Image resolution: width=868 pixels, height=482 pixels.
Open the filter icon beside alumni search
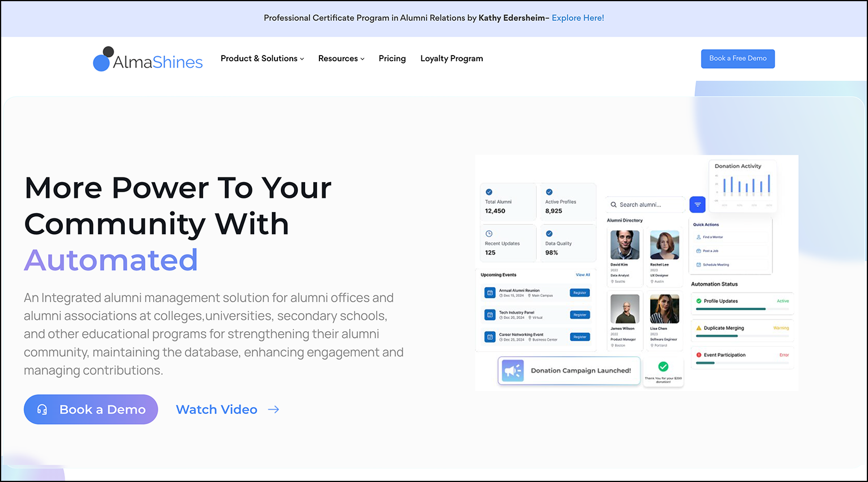point(697,204)
